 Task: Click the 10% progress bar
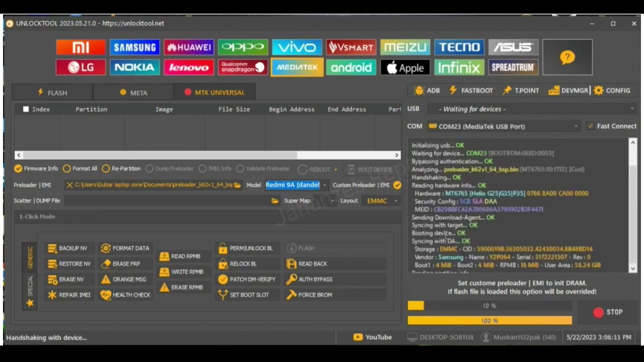(490, 306)
